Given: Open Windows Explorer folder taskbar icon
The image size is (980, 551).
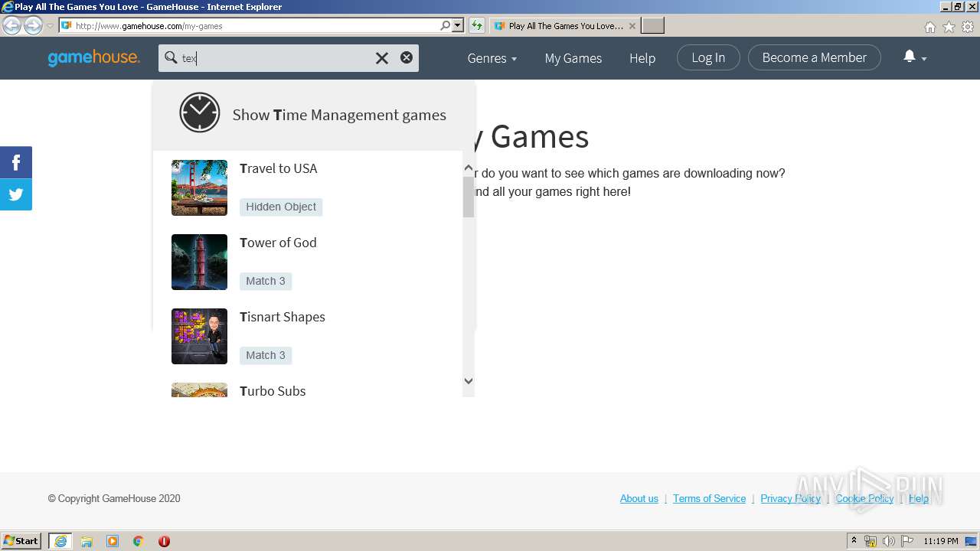Looking at the screenshot, I should pyautogui.click(x=87, y=541).
